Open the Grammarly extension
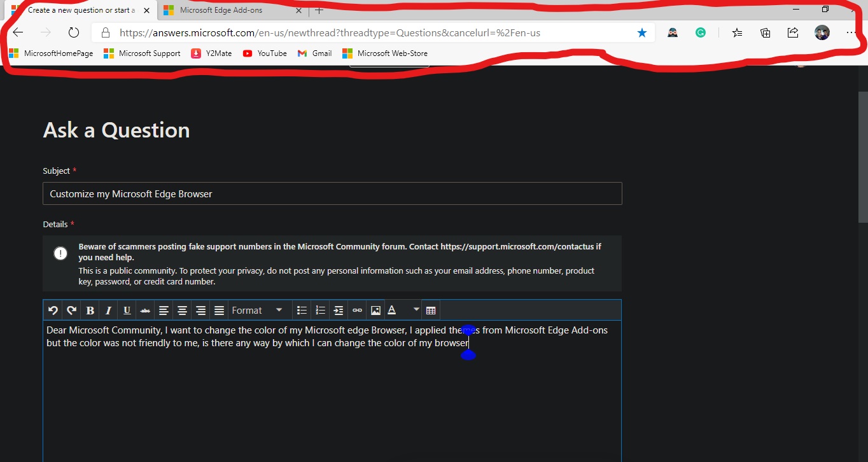Screen dimensions: 868x462 click(701, 33)
